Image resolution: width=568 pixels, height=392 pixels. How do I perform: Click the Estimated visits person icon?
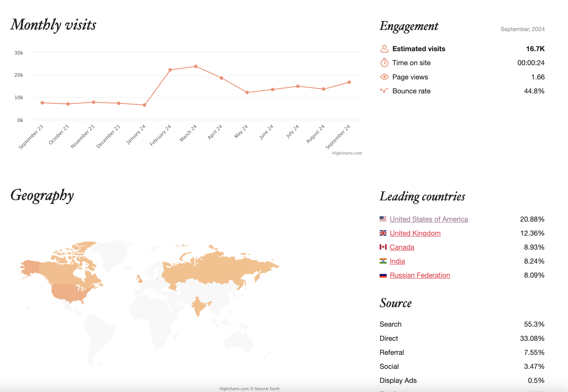384,49
